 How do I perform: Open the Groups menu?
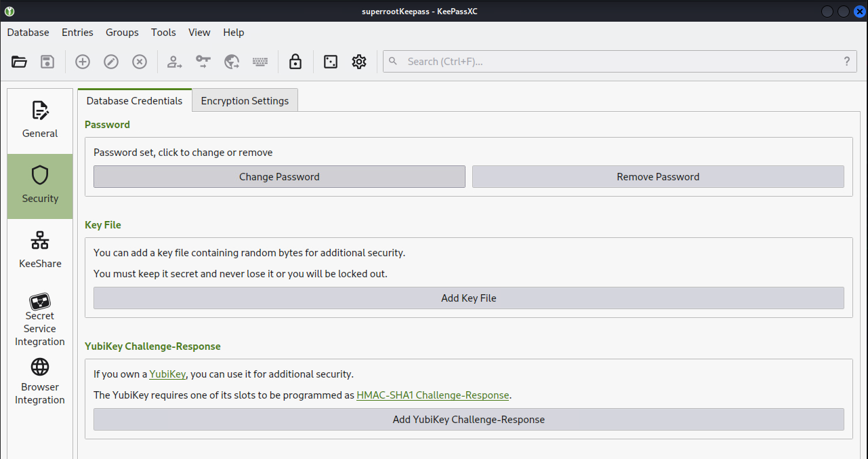[x=122, y=33]
